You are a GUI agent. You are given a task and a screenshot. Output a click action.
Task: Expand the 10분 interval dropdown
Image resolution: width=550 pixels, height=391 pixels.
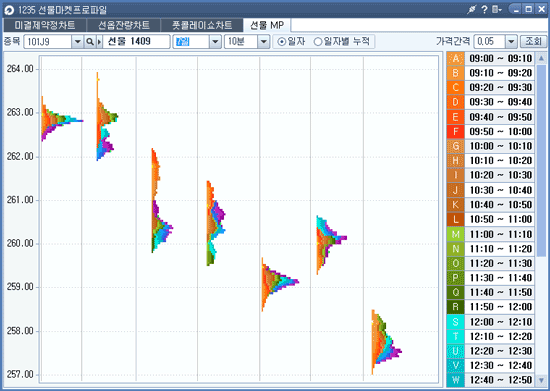pos(263,42)
